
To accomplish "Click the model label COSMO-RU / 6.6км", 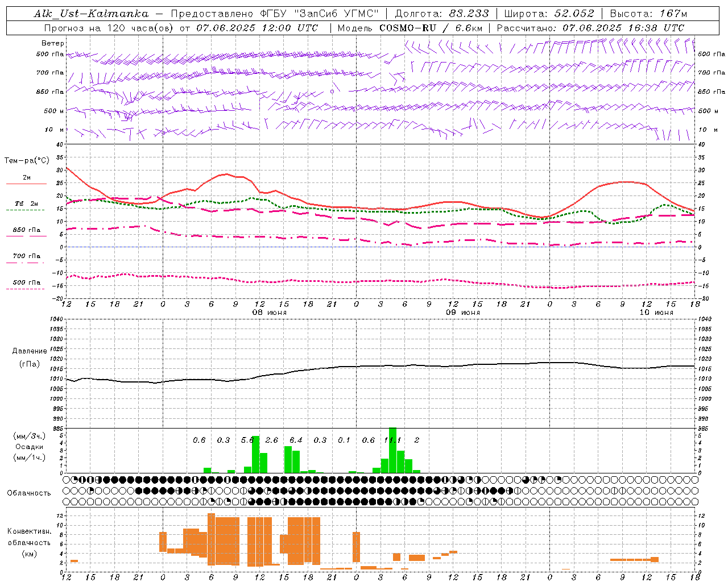I will pyautogui.click(x=431, y=28).
